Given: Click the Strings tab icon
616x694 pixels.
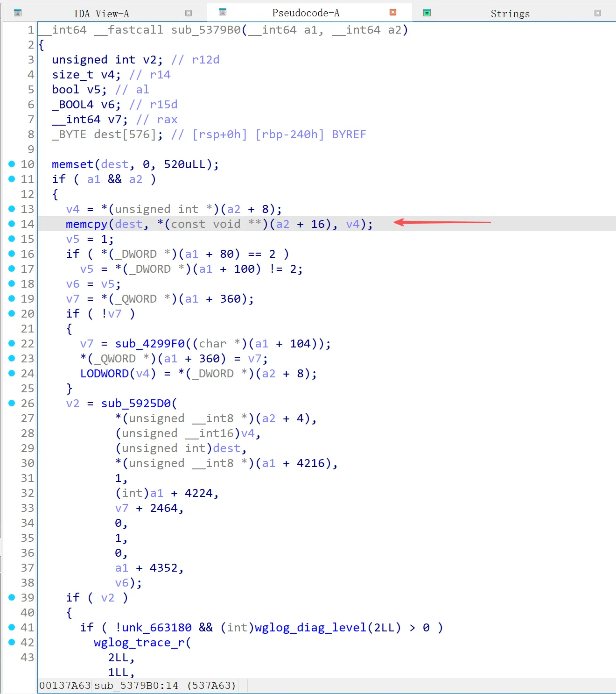Looking at the screenshot, I should [427, 13].
